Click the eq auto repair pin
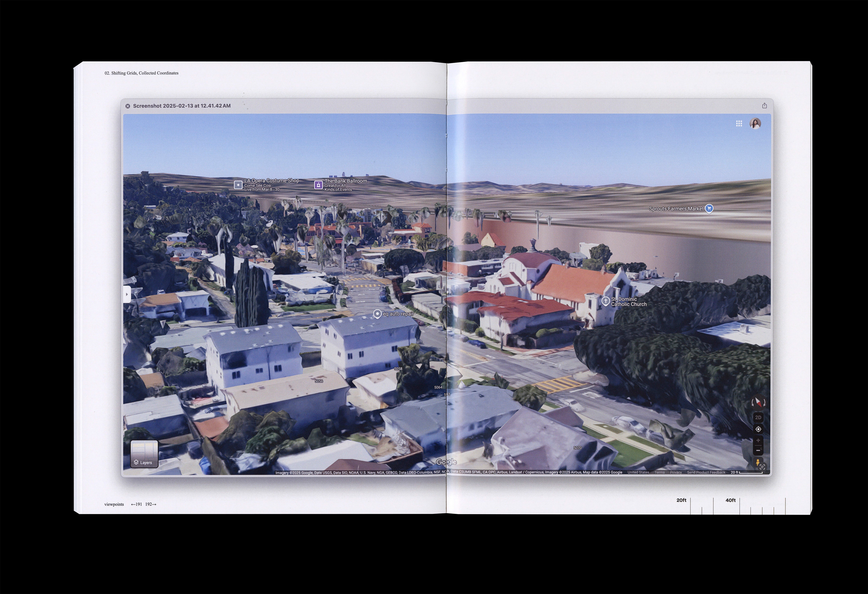Viewport: 868px width, 594px height. (x=377, y=314)
